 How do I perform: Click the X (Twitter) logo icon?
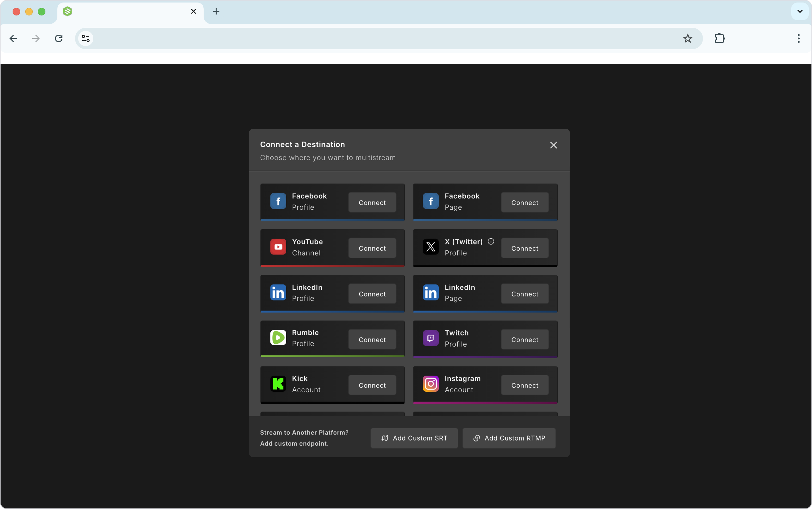click(x=431, y=247)
